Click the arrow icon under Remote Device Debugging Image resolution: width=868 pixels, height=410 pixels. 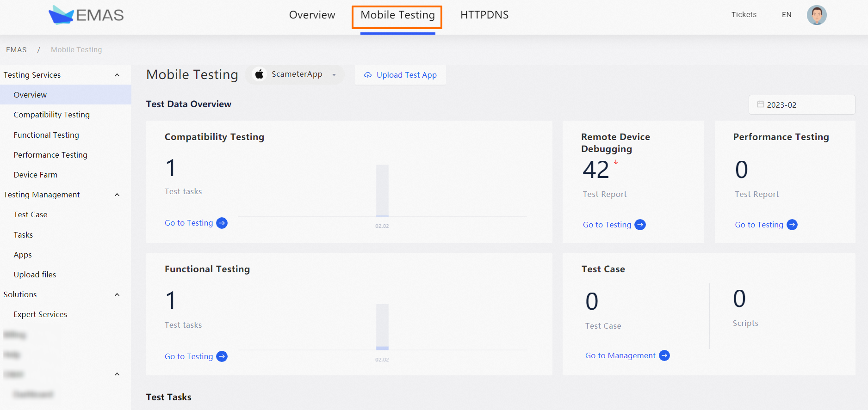point(640,225)
